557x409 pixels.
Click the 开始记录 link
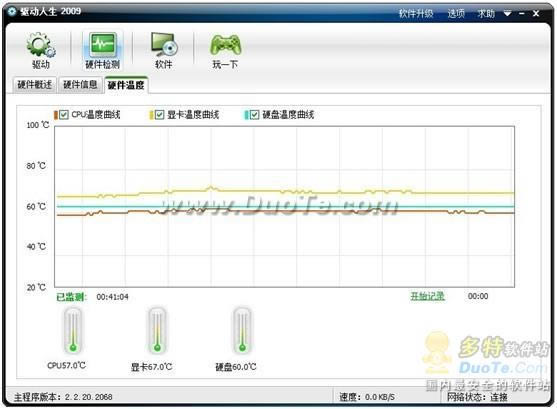click(427, 296)
